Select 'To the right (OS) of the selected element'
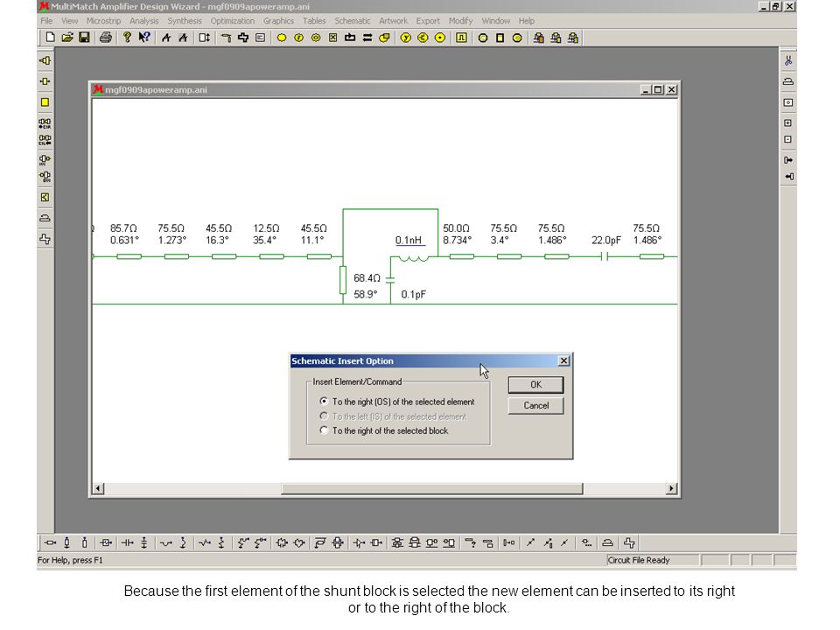Viewport: 840px width, 630px height. click(x=397, y=402)
